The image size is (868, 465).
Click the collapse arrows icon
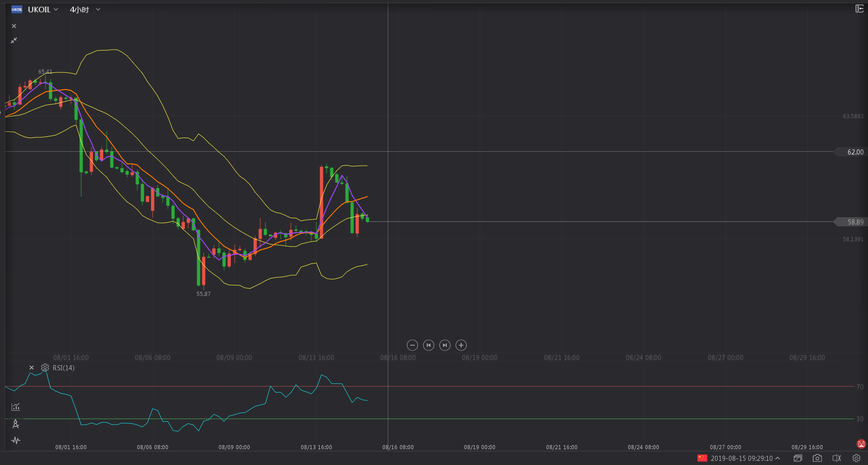click(x=14, y=40)
